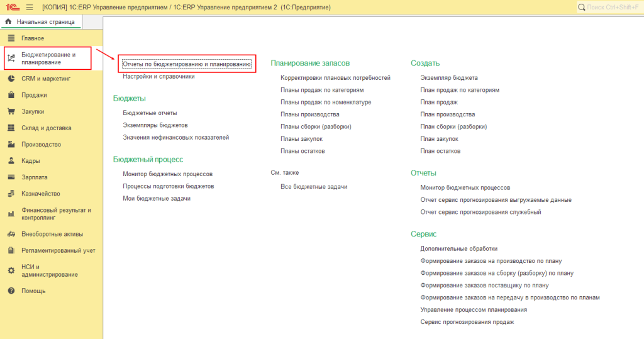This screenshot has height=339, width=644.
Task: Click the Казначейство coins icon
Action: (x=11, y=194)
